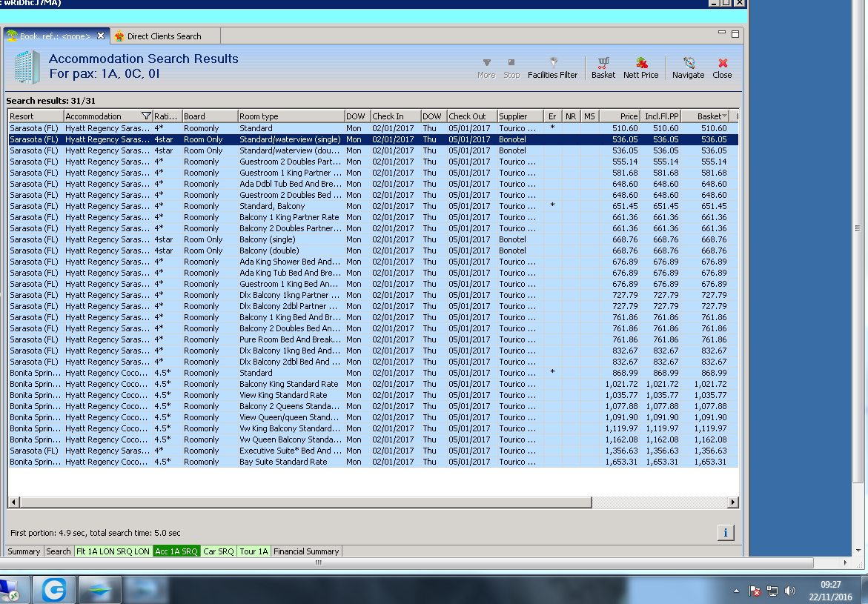
Task: Click the Nett Price toolbar icon
Action: [x=641, y=68]
